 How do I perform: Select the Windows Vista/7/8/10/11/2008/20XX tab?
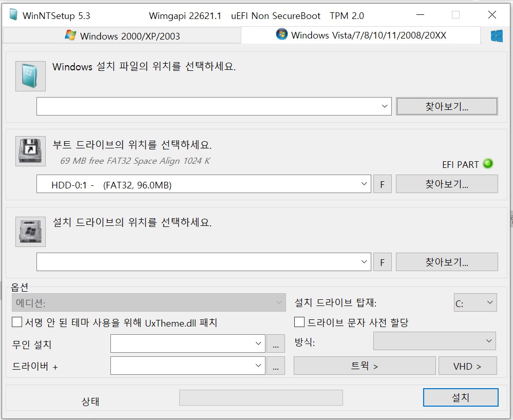[x=360, y=35]
